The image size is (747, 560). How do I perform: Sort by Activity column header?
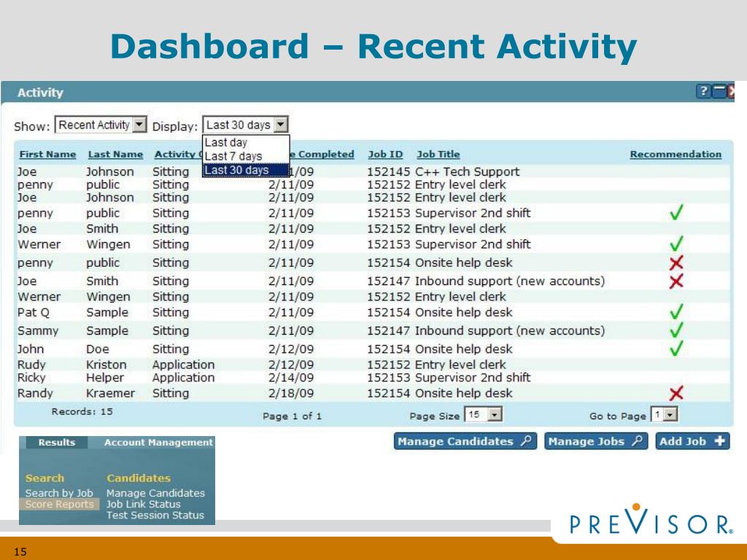tap(178, 155)
